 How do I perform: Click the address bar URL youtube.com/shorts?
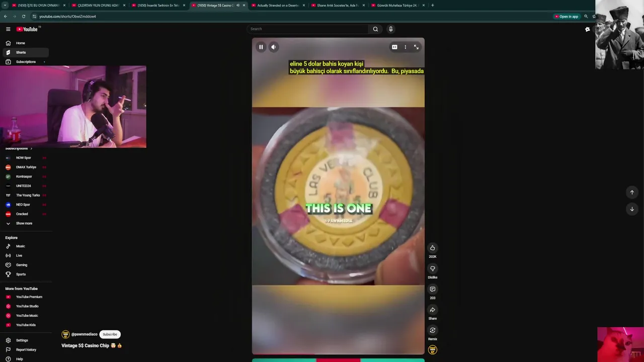[x=67, y=16]
